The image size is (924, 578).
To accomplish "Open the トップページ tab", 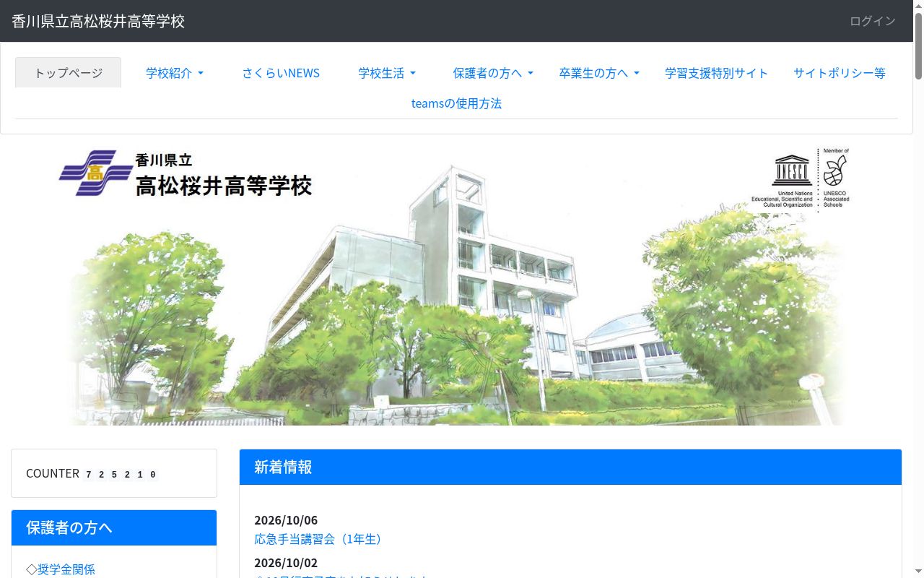I will coord(69,73).
